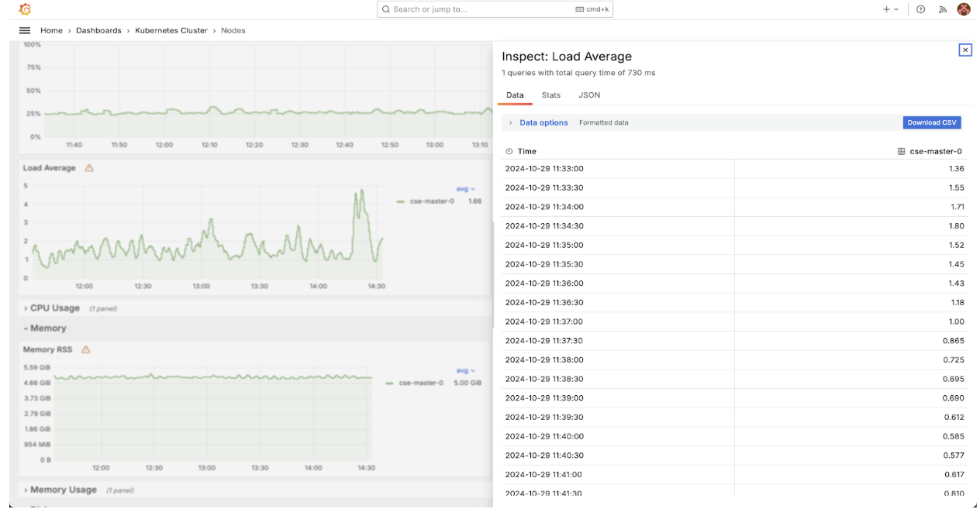Click the user profile avatar
The width and height of the screenshot is (980, 516).
[x=964, y=9]
